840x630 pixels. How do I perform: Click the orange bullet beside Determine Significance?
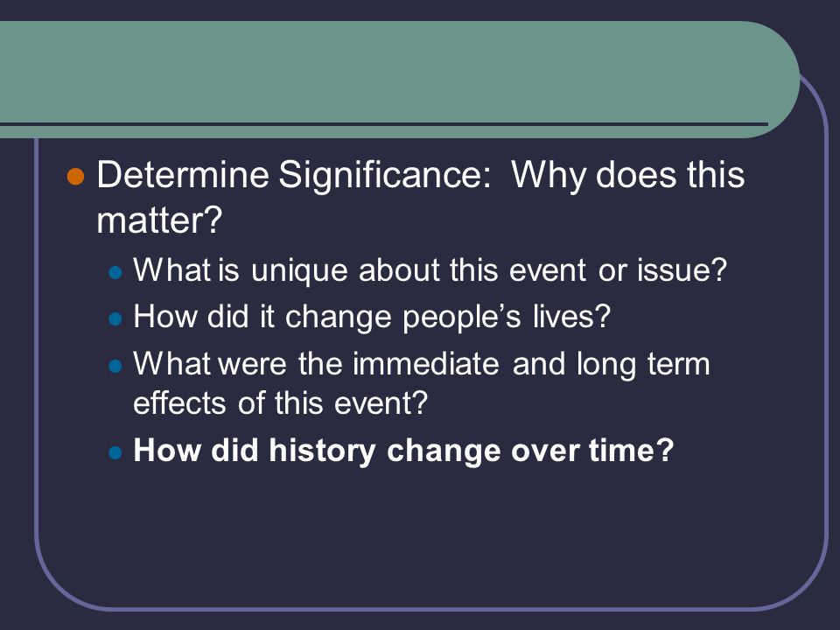75,176
